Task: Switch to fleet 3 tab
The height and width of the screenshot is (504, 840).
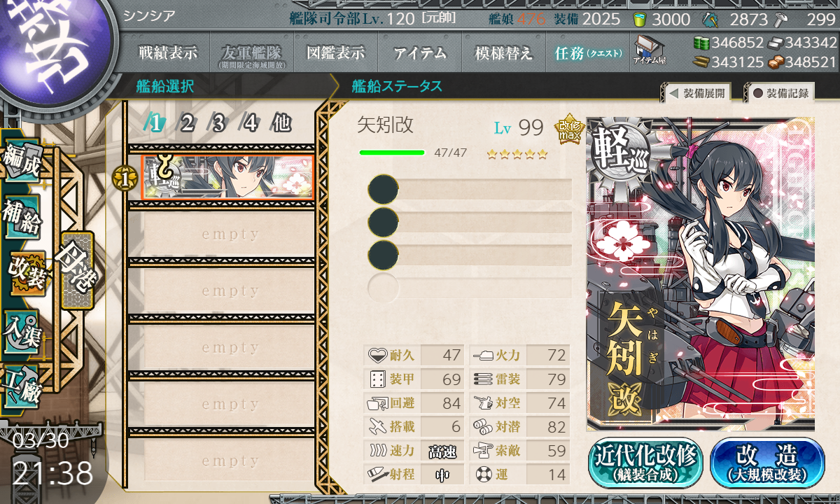Action: [218, 124]
